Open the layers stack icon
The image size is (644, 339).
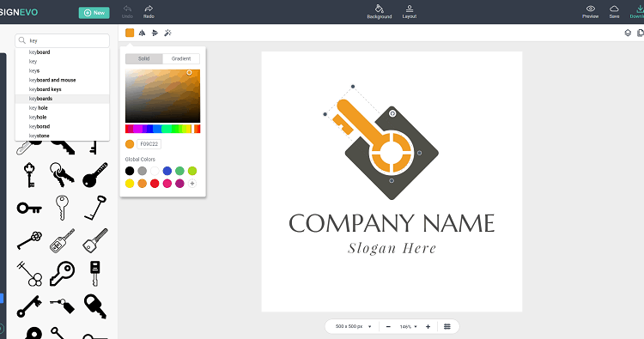628,33
